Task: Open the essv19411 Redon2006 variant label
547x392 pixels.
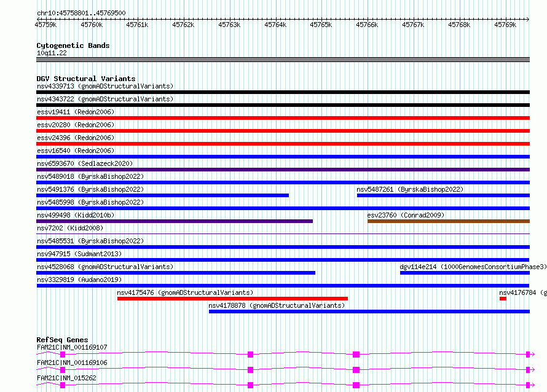Action: pos(76,112)
